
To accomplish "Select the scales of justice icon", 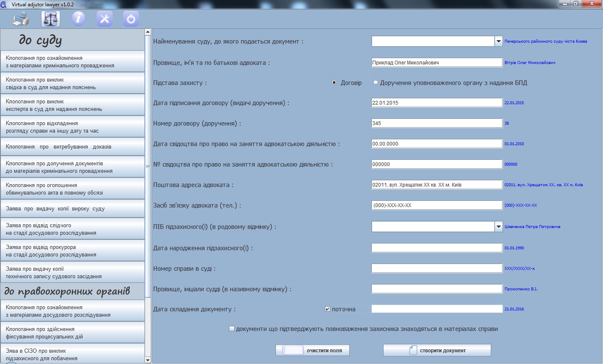I will (x=51, y=19).
